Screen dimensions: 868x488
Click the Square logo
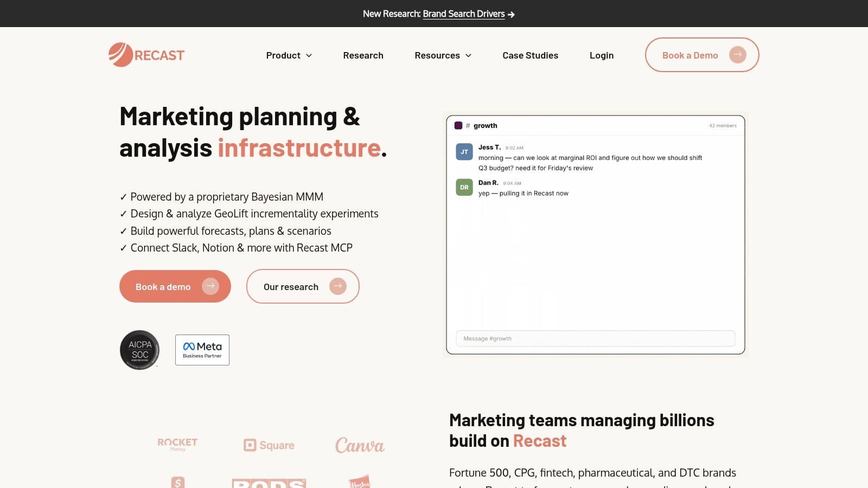click(x=269, y=445)
